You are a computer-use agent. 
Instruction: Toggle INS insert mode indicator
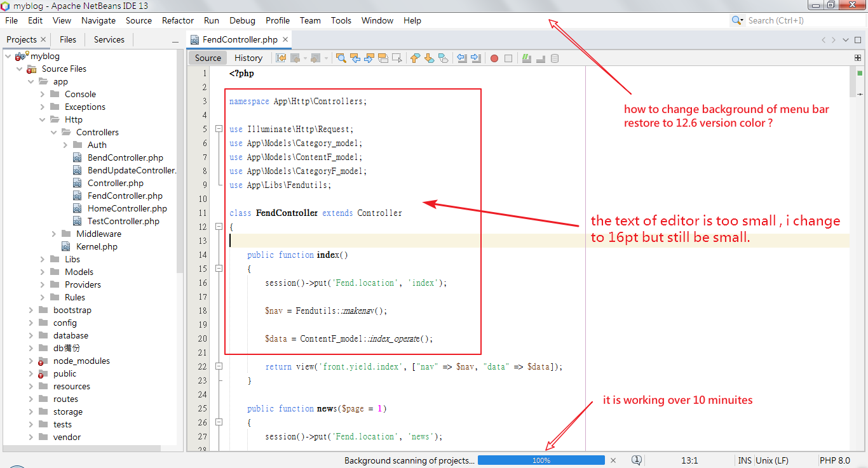click(745, 460)
